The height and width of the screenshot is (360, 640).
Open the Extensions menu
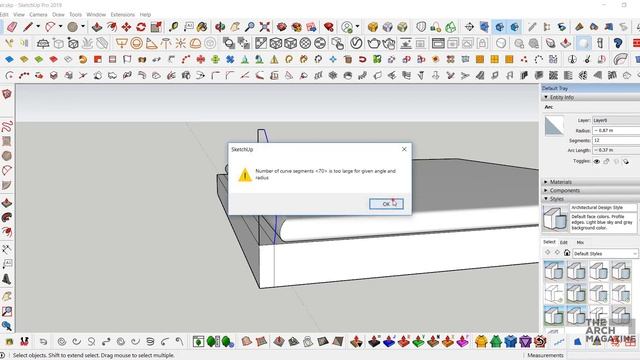(122, 14)
